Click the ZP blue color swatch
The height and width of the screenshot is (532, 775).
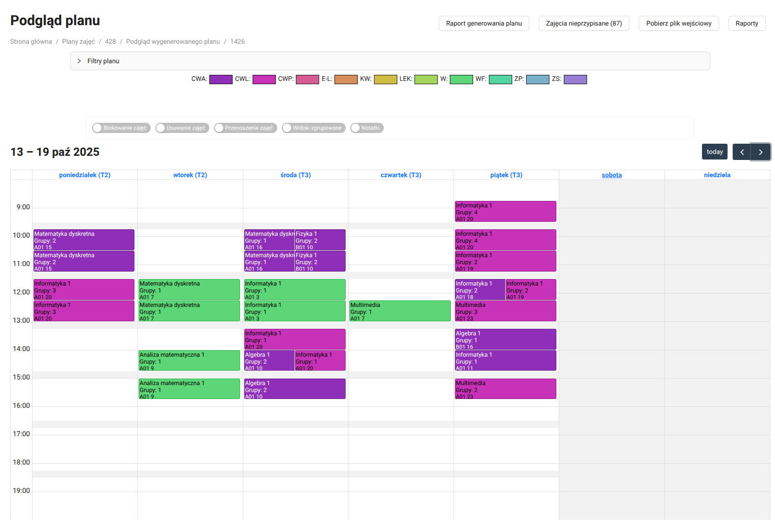click(538, 79)
